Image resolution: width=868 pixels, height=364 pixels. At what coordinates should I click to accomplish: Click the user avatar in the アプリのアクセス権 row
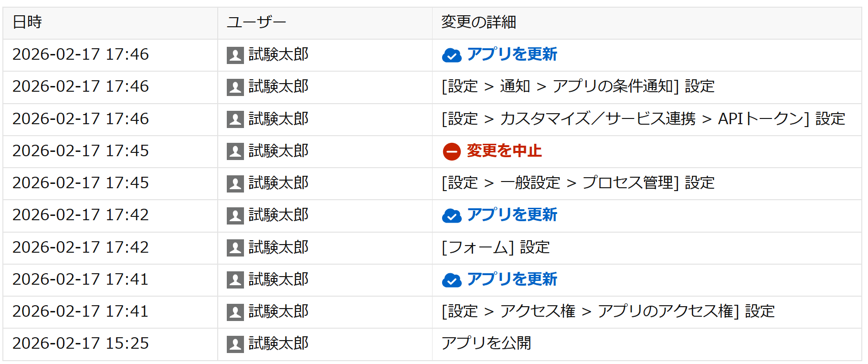click(x=235, y=312)
